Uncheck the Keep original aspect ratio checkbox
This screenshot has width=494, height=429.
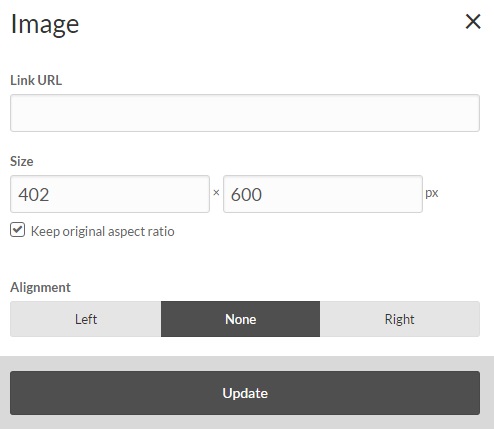coord(17,230)
